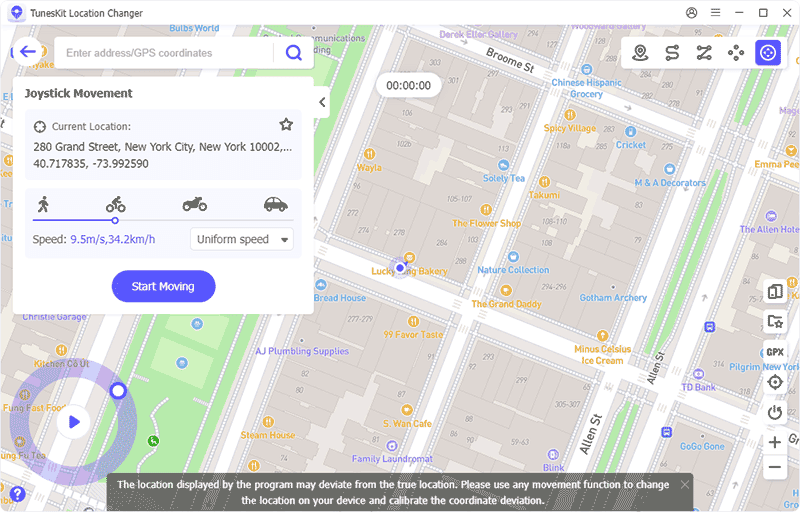Click the GPX import button
The image size is (800, 512).
tap(775, 352)
